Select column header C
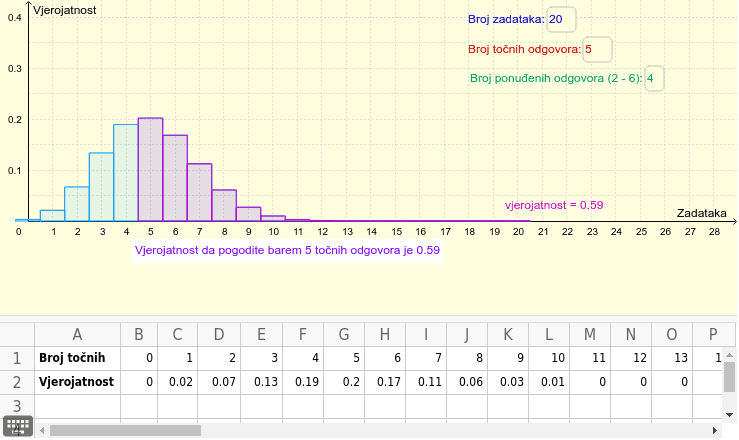 coord(177,334)
